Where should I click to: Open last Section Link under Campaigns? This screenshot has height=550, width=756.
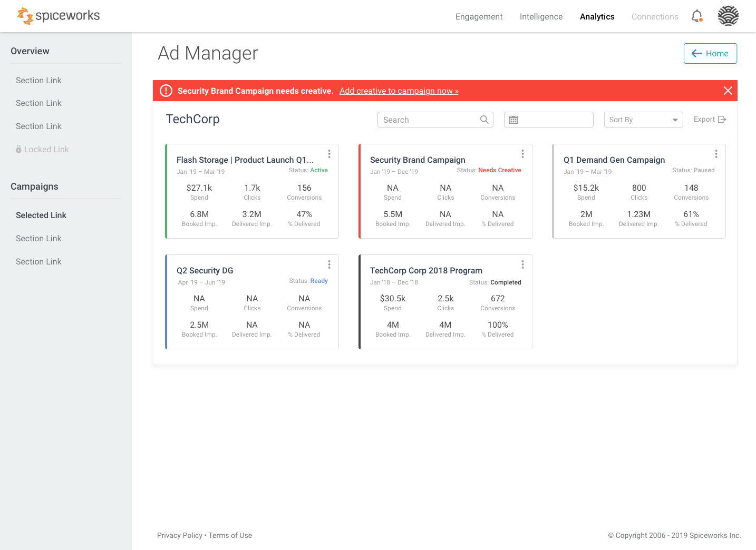38,262
